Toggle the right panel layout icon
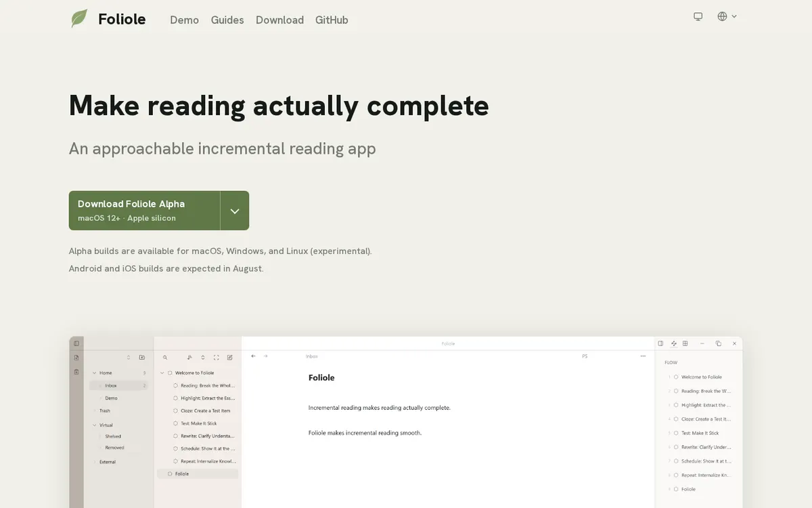The image size is (812, 508). 660,343
